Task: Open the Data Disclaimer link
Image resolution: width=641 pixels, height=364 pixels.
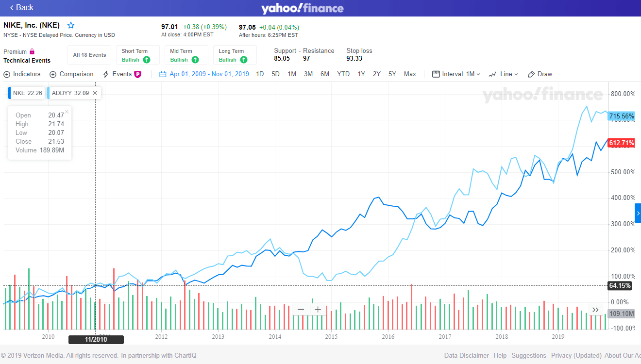Action: pyautogui.click(x=466, y=356)
